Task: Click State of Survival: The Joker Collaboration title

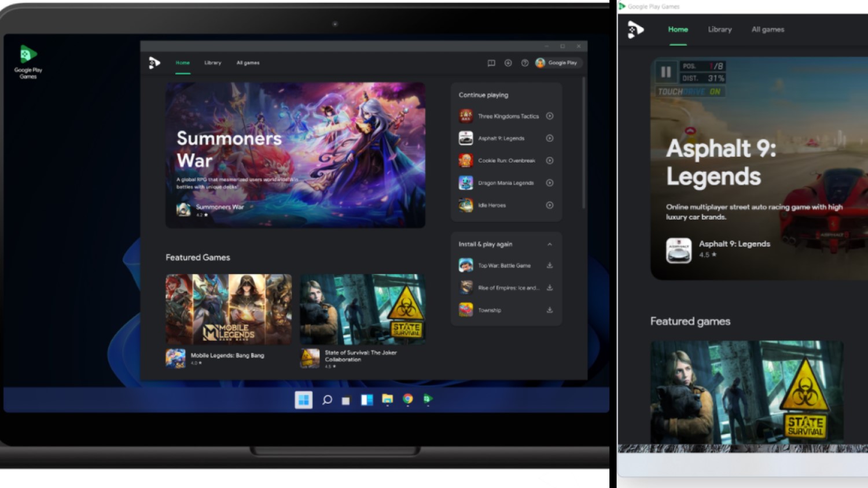Action: point(361,356)
